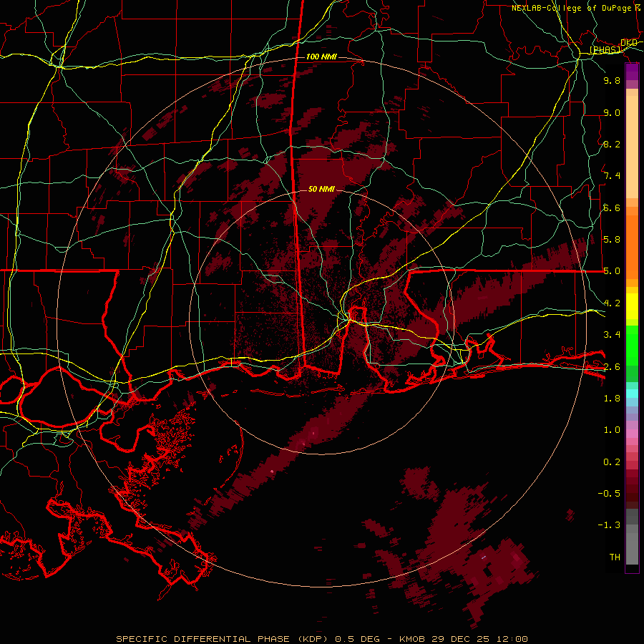The width and height of the screenshot is (644, 644).
Task: Click the "100 NMI" range ring label
Action: click(x=321, y=57)
